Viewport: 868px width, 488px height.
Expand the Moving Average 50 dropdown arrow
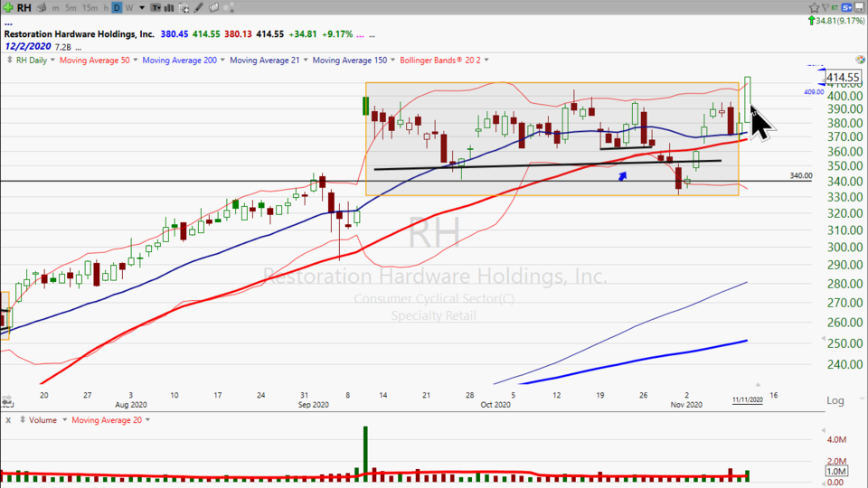[x=135, y=60]
